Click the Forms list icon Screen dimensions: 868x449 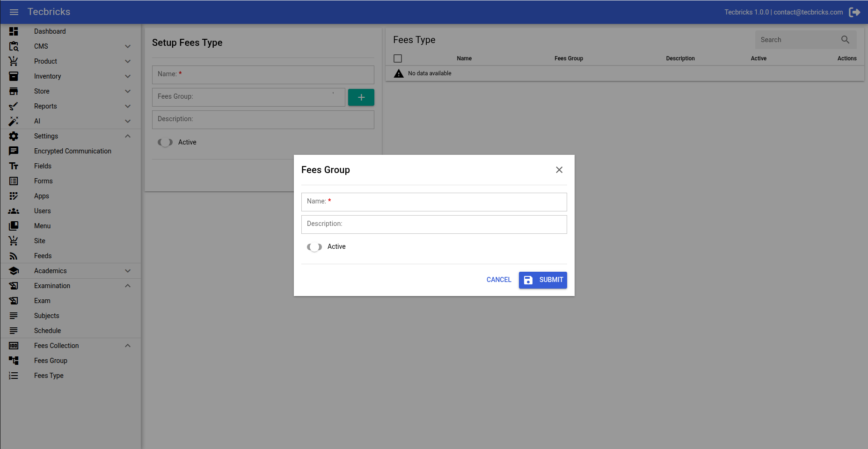tap(14, 181)
